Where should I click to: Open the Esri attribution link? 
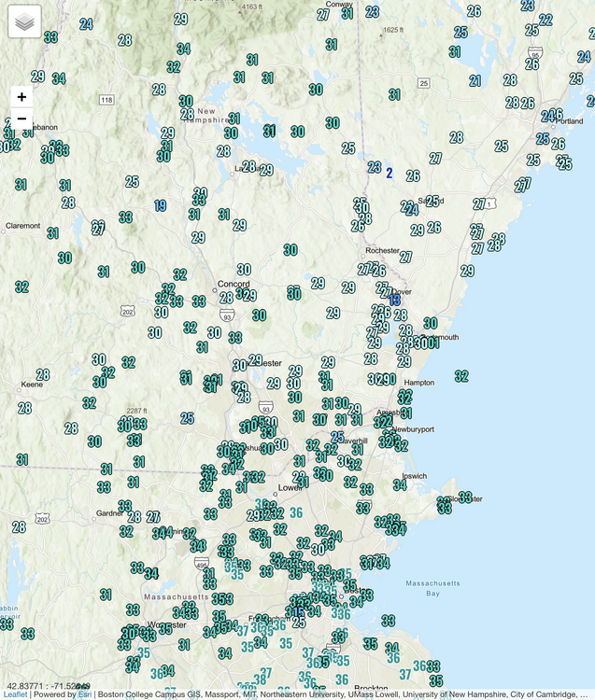coord(84,694)
